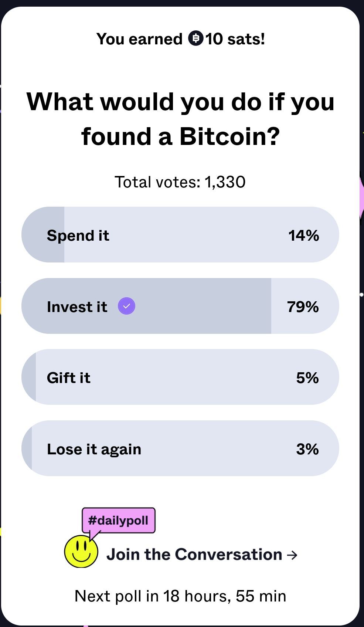Click the arrow after Join the Conversation
The image size is (364, 627).
[292, 555]
